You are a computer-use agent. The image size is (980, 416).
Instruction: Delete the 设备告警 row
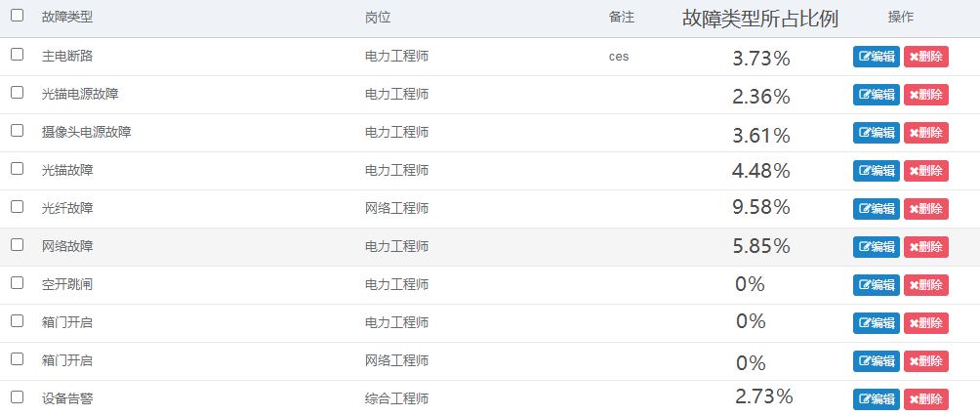tap(925, 399)
